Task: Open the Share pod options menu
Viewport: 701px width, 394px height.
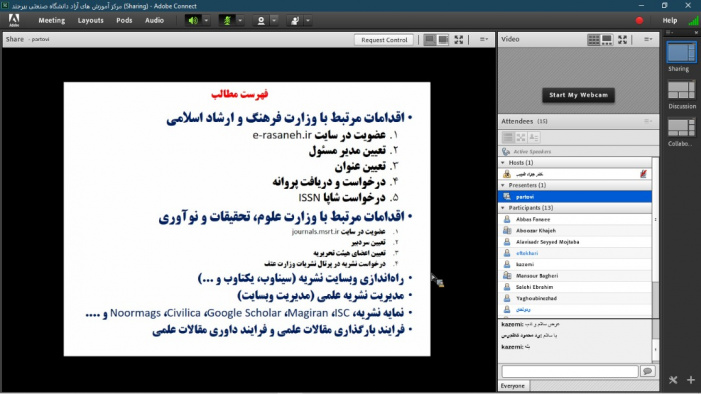Action: [x=484, y=39]
